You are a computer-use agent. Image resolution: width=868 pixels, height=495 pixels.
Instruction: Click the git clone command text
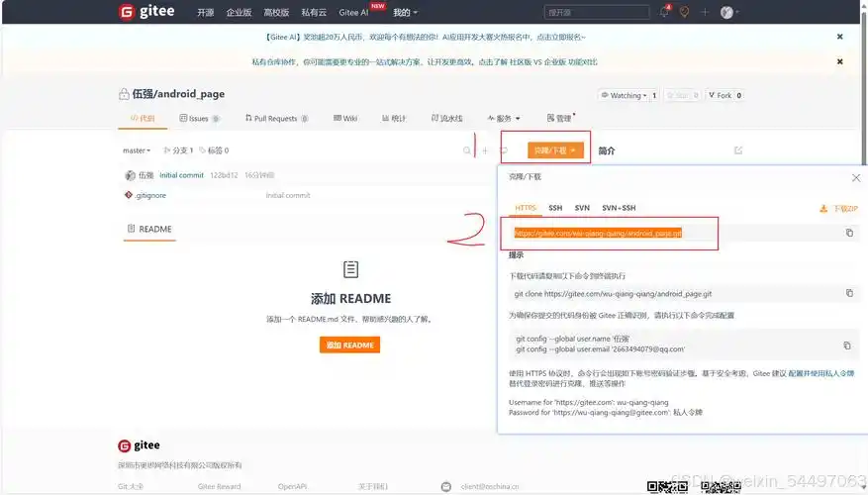[613, 294]
